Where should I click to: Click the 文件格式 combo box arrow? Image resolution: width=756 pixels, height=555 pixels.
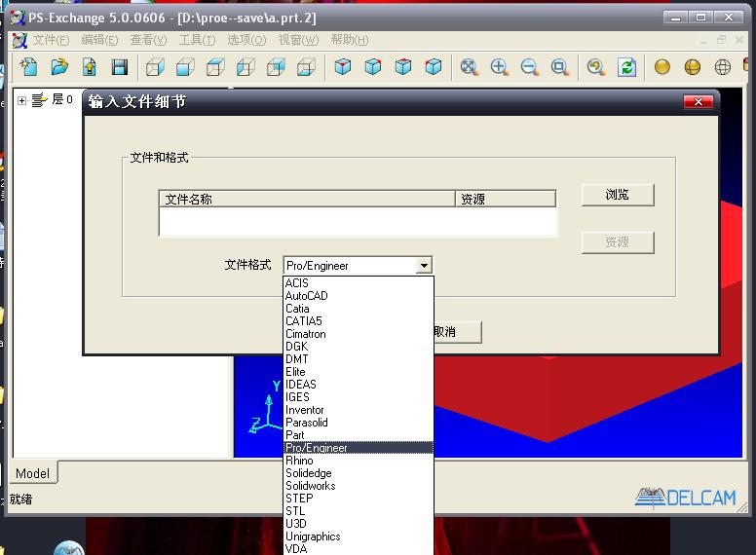pos(424,266)
